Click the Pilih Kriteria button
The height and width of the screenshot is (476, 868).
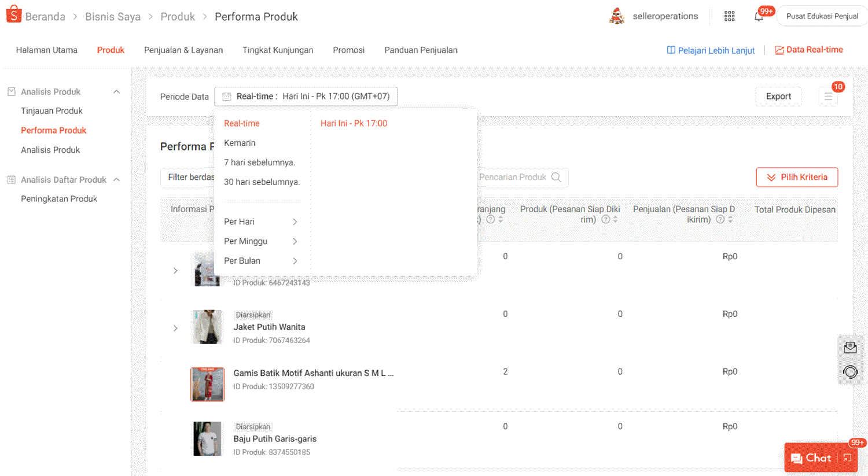coord(797,177)
